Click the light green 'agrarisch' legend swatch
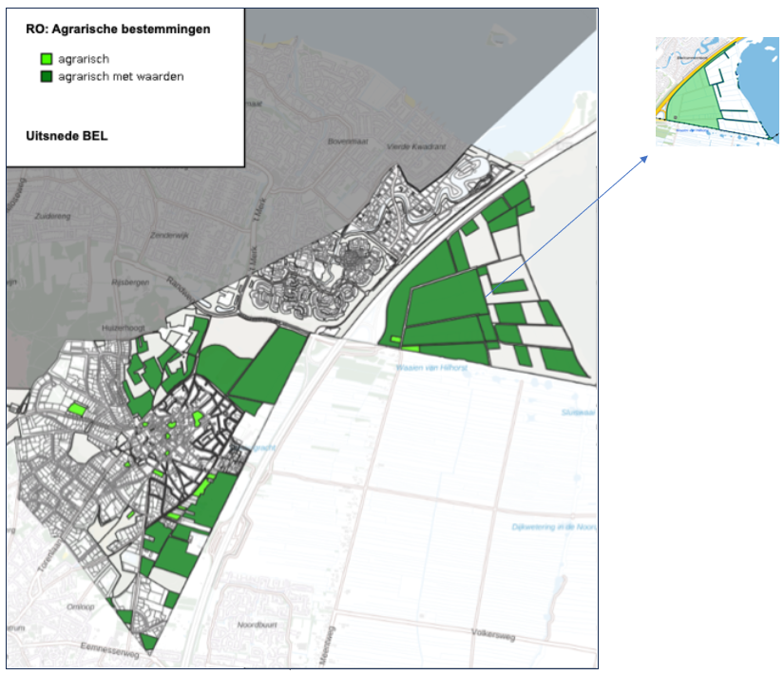This screenshot has height=675, width=784. tap(45, 59)
